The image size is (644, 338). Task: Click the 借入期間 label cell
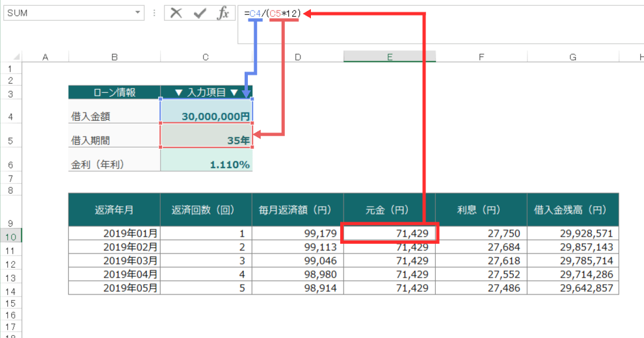coord(114,135)
